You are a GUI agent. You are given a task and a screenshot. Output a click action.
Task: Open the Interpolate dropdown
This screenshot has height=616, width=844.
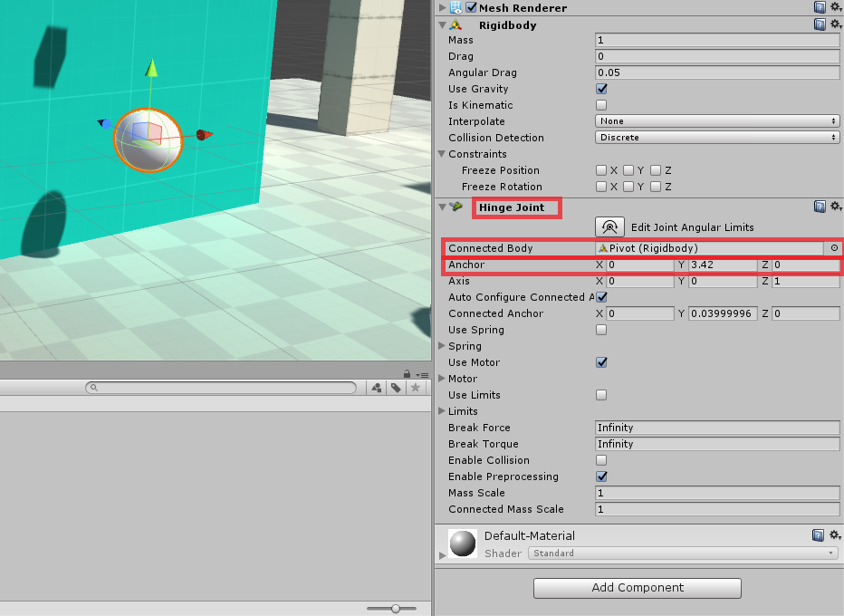(x=717, y=121)
